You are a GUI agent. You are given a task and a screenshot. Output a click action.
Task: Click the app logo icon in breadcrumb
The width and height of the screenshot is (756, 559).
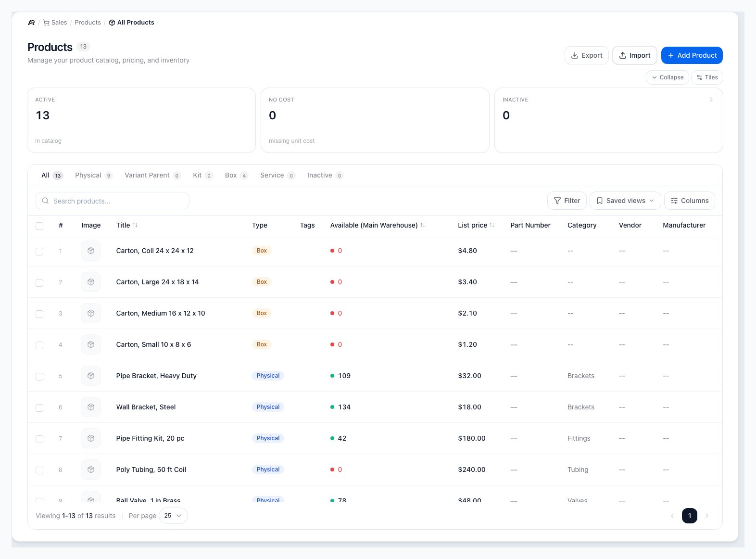31,23
